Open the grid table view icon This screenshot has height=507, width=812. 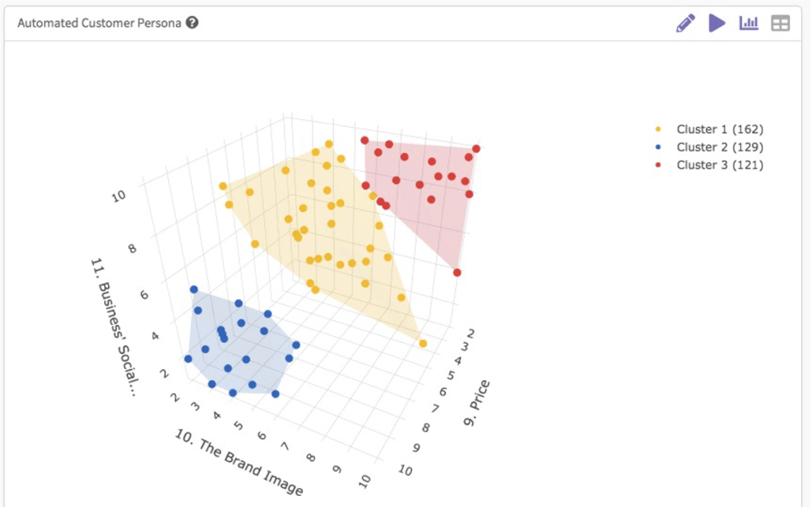coord(780,24)
